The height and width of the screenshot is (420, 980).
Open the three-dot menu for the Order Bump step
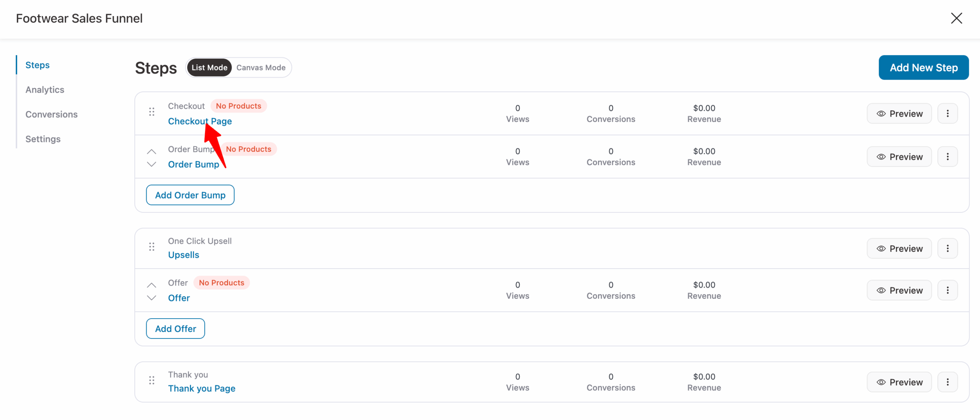tap(948, 156)
